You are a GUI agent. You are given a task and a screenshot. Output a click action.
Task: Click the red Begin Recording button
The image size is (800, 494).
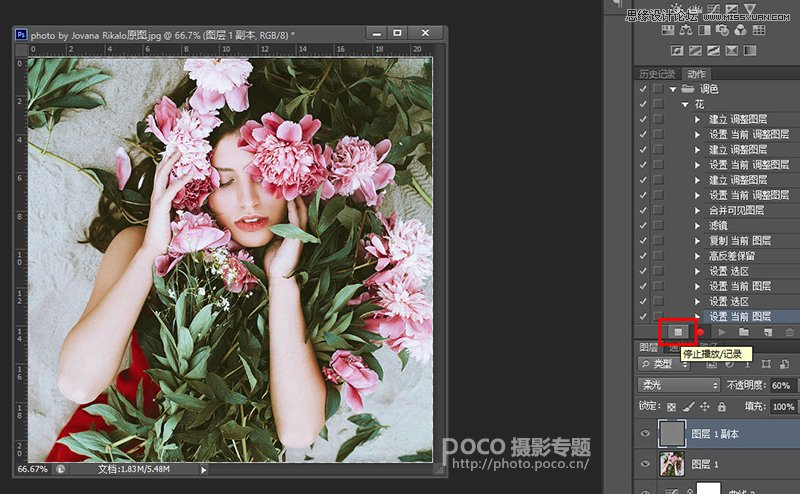[701, 332]
